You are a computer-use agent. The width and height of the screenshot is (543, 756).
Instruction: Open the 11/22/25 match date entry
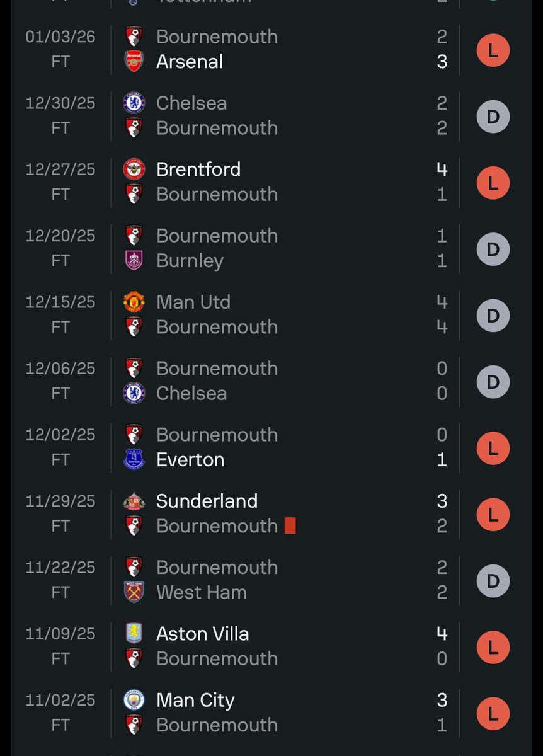point(60,568)
